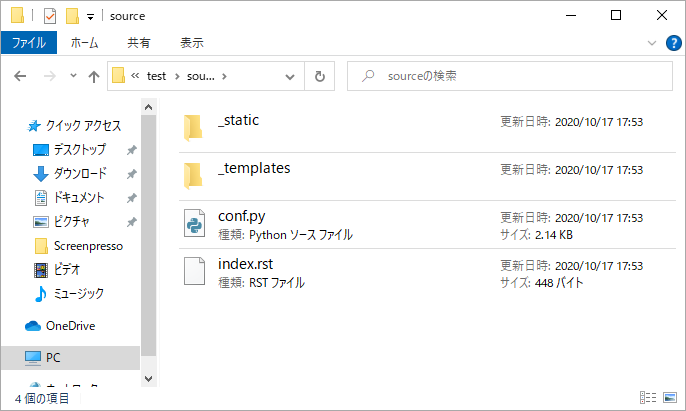Select the _templates folder
686x411 pixels.
coord(427,176)
